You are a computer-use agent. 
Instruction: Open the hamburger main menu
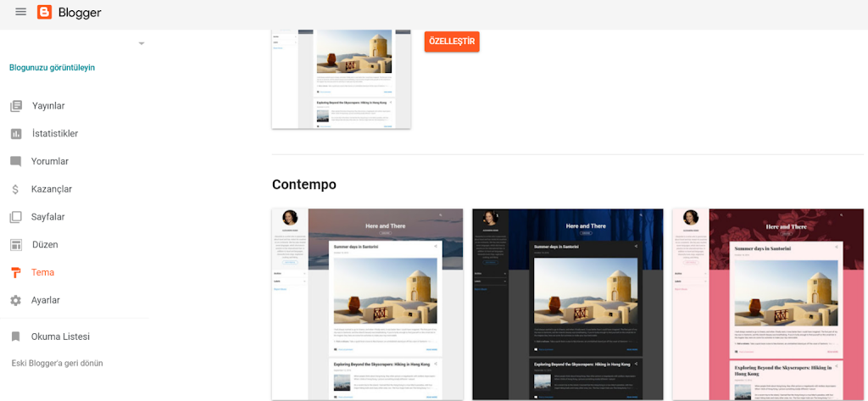coord(20,13)
